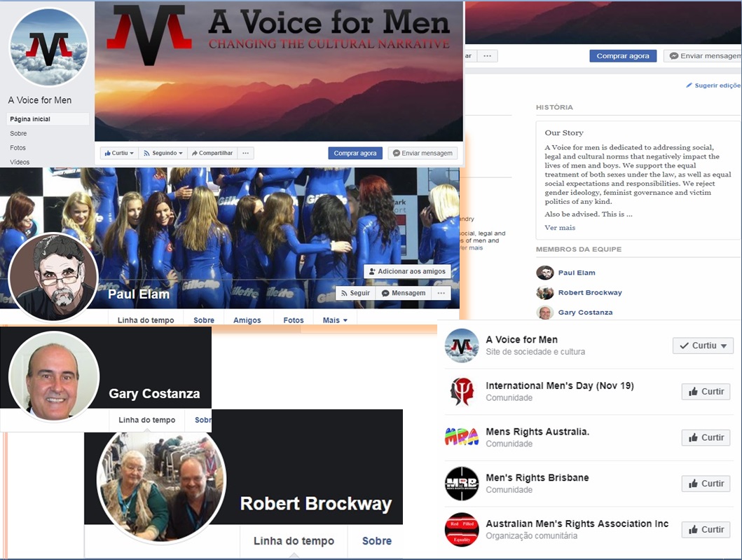Select Linha do tempo tab on Gary Costanza profile
The width and height of the screenshot is (742, 560).
pos(146,420)
